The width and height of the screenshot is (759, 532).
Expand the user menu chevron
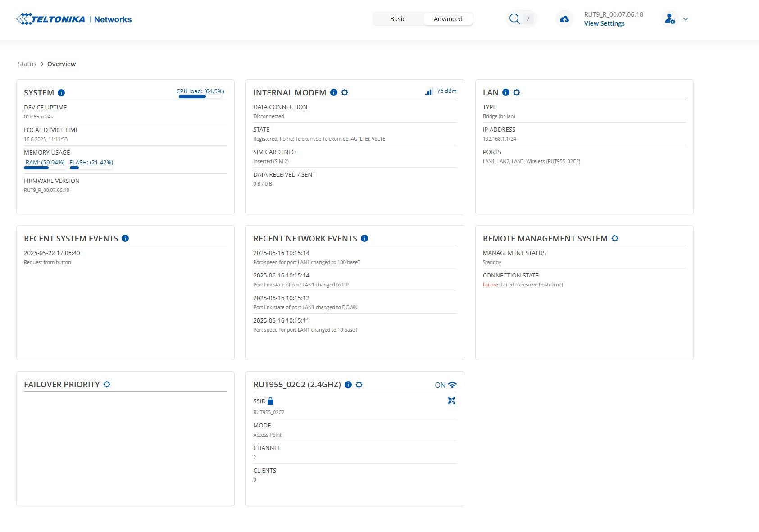click(x=686, y=19)
